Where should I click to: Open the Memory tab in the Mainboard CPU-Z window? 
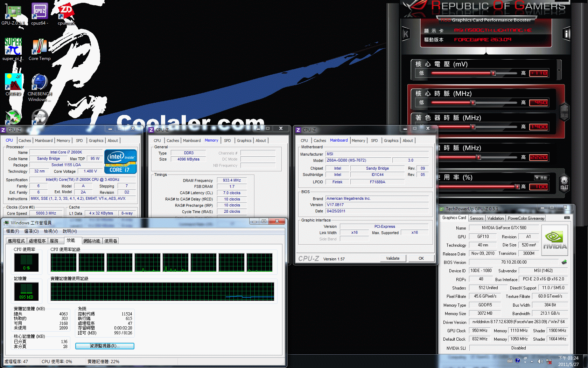(358, 141)
